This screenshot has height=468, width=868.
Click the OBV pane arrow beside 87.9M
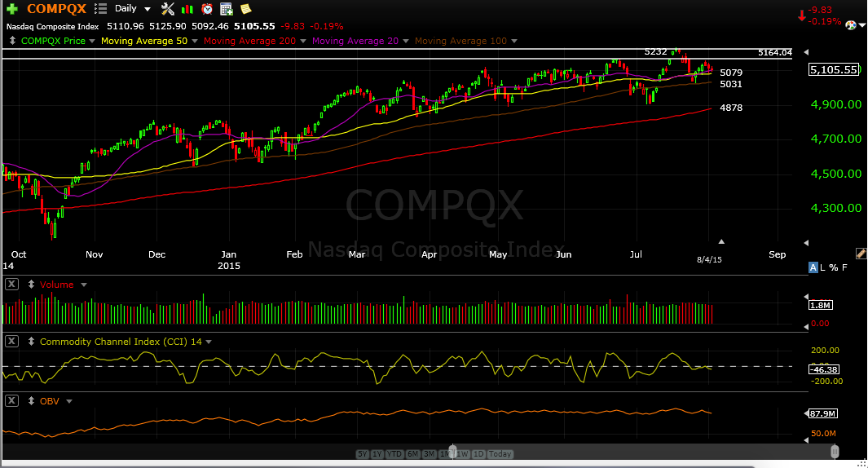(806, 413)
